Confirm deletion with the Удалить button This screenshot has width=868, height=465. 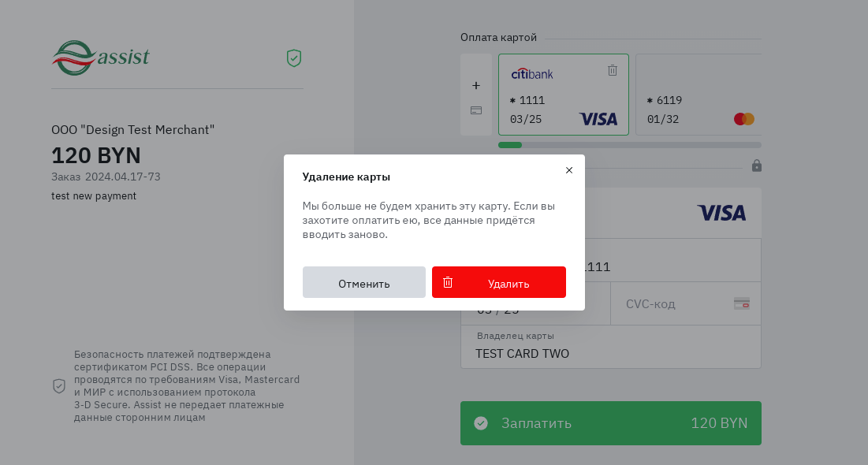pos(499,283)
